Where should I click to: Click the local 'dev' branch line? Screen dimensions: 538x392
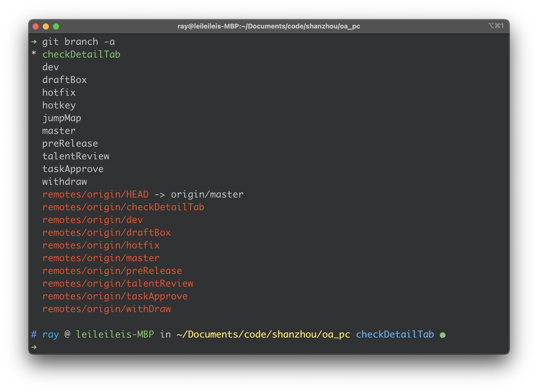pos(51,67)
